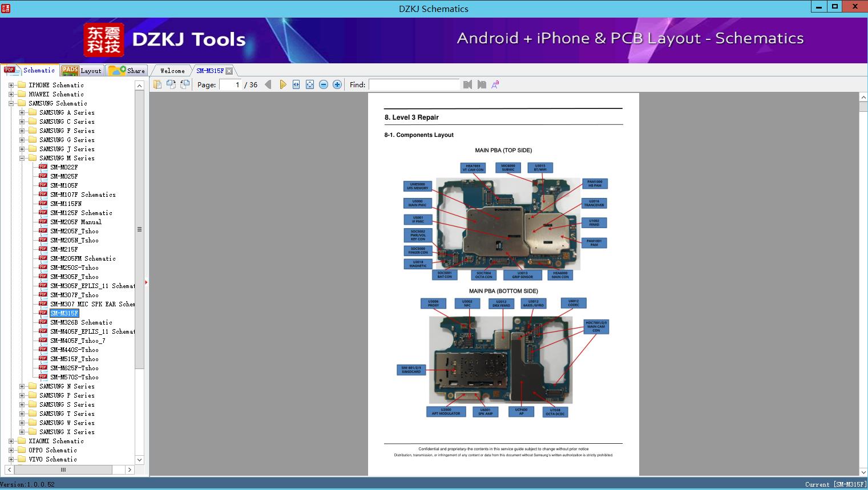Open the SM-M570S-Tshoo file
The image size is (868, 490).
click(x=74, y=377)
